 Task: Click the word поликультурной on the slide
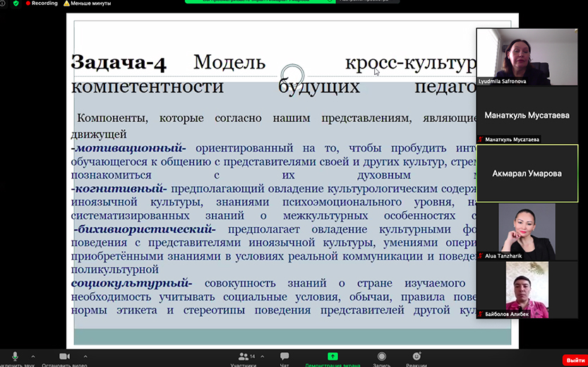point(115,270)
